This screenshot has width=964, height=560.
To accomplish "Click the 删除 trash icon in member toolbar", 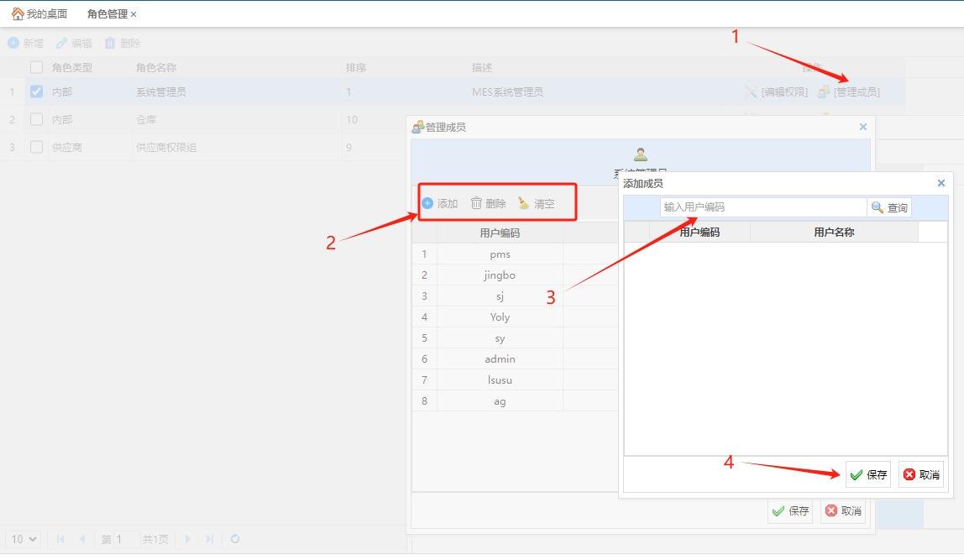I will coord(476,203).
